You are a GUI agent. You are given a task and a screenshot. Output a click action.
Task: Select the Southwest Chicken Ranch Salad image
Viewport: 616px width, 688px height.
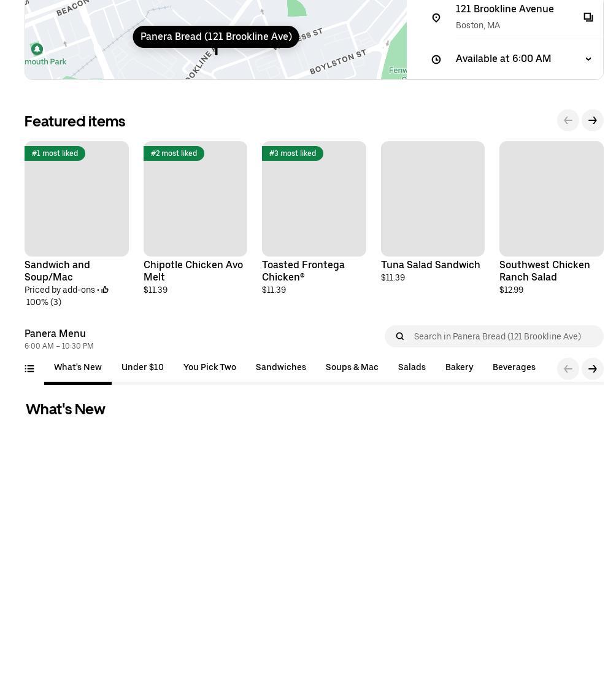pyautogui.click(x=552, y=199)
